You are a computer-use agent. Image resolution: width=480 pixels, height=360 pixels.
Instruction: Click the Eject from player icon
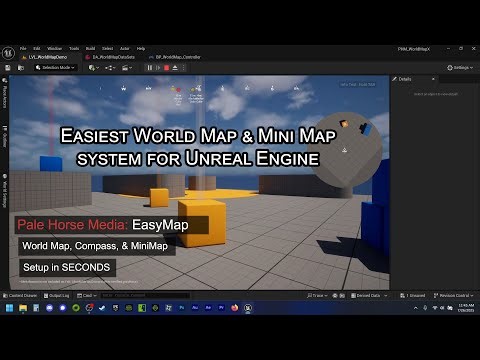[175, 68]
